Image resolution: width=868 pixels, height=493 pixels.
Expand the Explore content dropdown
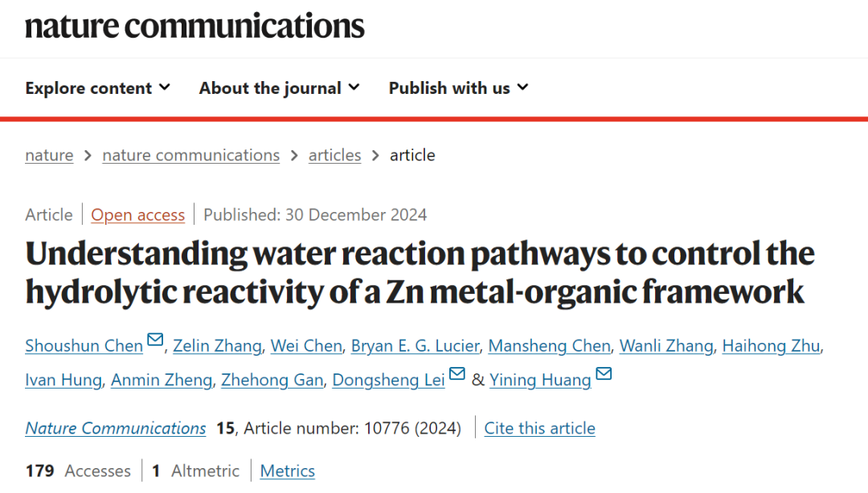click(98, 88)
